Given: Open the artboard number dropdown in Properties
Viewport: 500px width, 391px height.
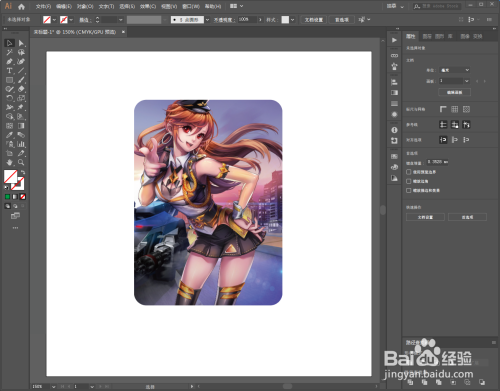Looking at the screenshot, I should (x=454, y=81).
